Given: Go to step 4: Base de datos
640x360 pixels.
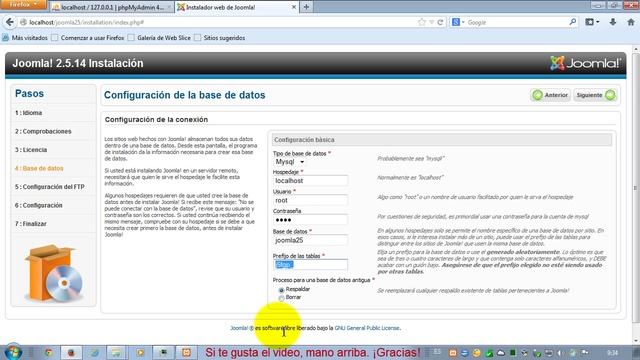Looking at the screenshot, I should click(x=39, y=168).
